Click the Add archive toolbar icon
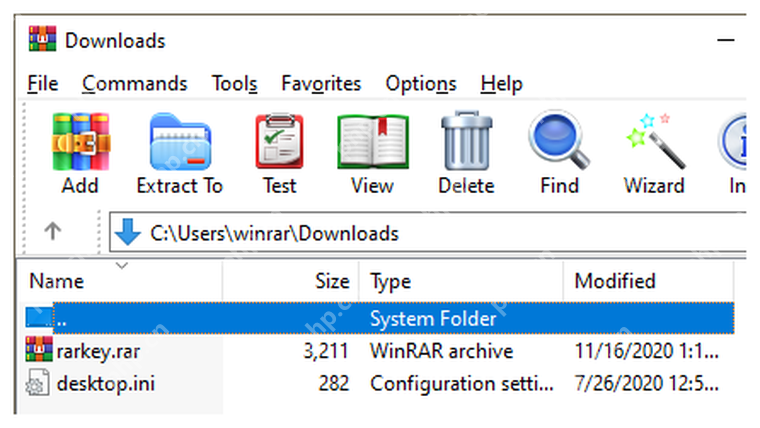Screen dimensions: 760x428 click(x=81, y=142)
